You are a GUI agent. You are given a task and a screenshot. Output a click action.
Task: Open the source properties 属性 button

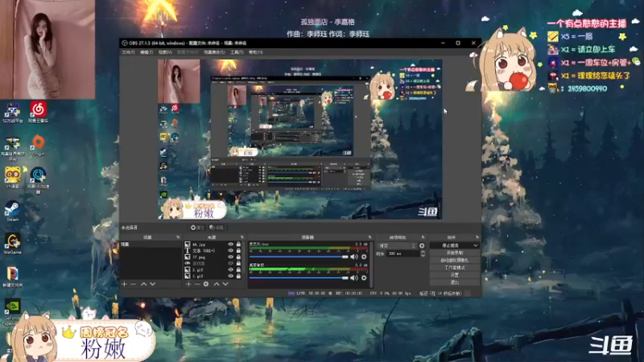click(197, 228)
